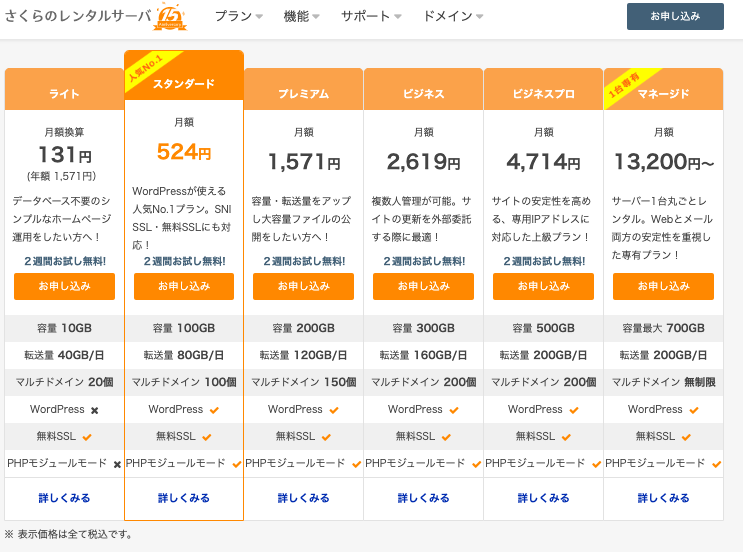This screenshot has height=552, width=743.
Task: Click the 転送量 160GB/日 cell
Action: click(x=424, y=355)
